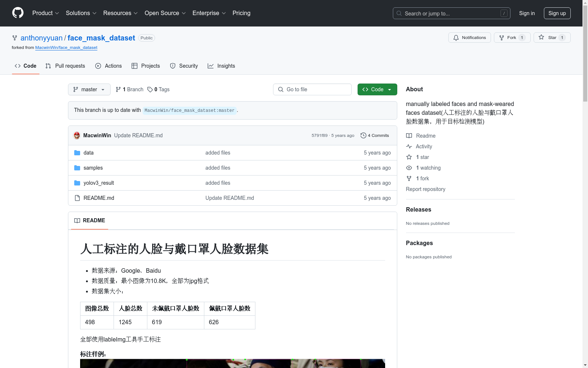Click Sign in

[x=527, y=13]
